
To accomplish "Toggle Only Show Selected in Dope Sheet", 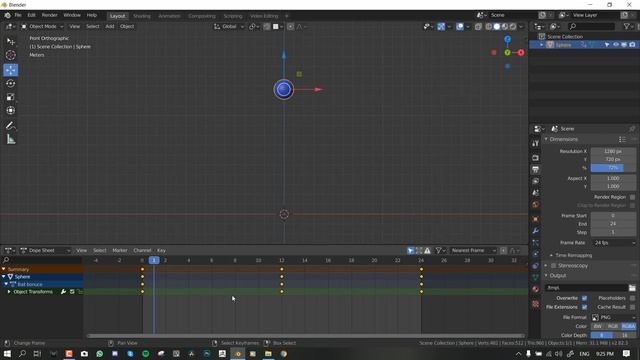I will tap(411, 251).
